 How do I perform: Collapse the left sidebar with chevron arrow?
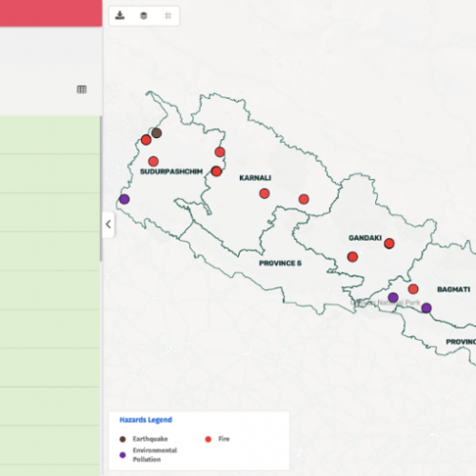(109, 225)
